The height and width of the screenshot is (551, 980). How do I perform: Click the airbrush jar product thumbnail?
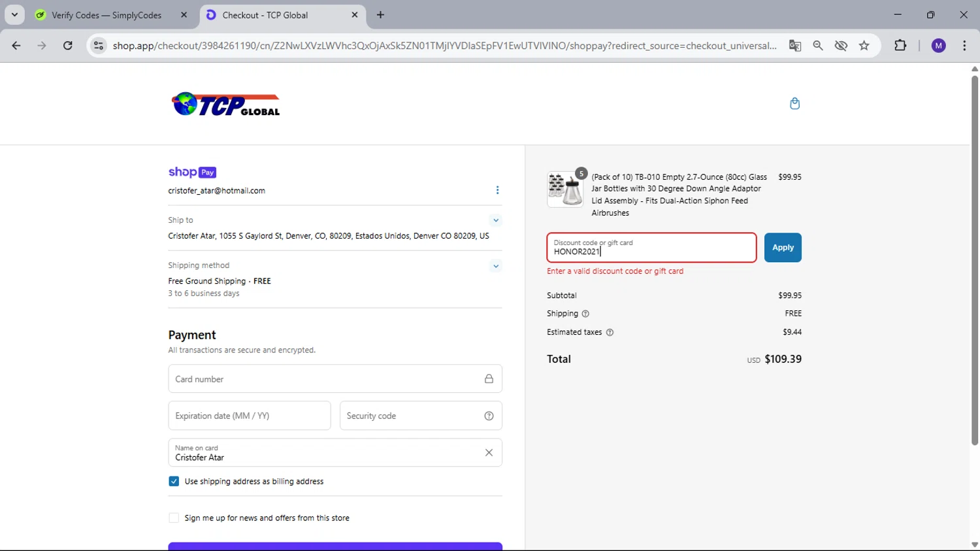(565, 190)
